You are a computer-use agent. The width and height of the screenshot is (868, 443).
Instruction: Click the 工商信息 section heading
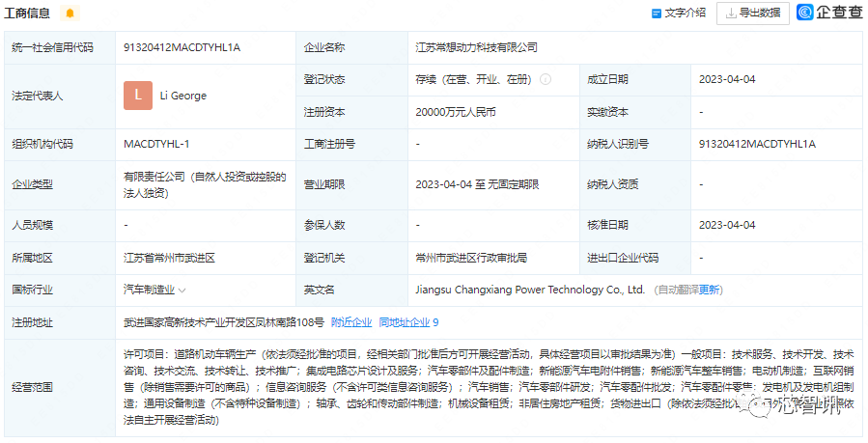(x=27, y=14)
